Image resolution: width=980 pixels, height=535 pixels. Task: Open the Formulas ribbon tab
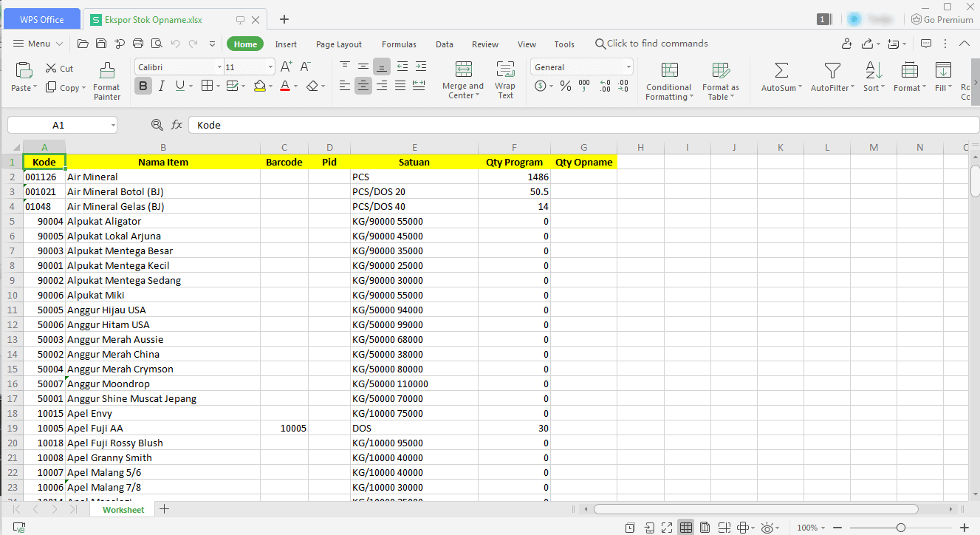coord(399,44)
